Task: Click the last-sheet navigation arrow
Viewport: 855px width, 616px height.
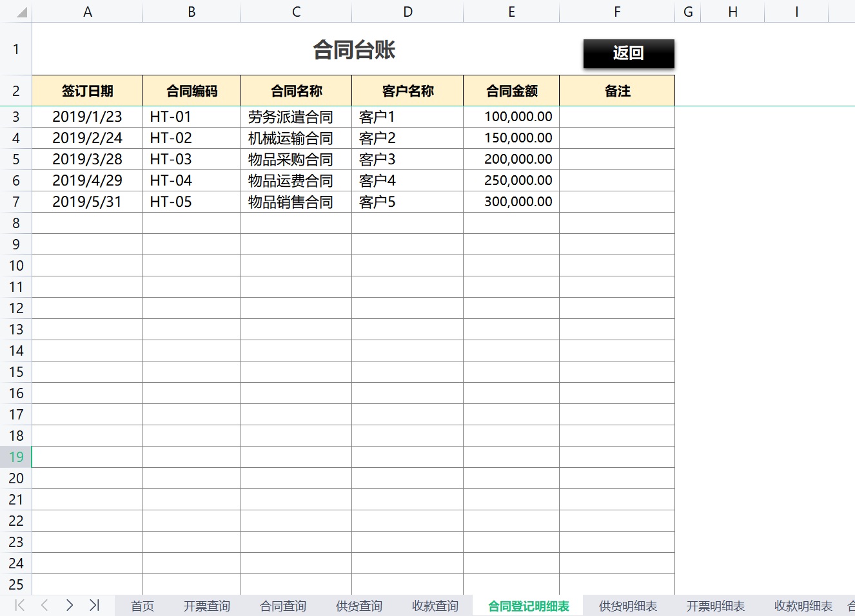Action: tap(94, 606)
